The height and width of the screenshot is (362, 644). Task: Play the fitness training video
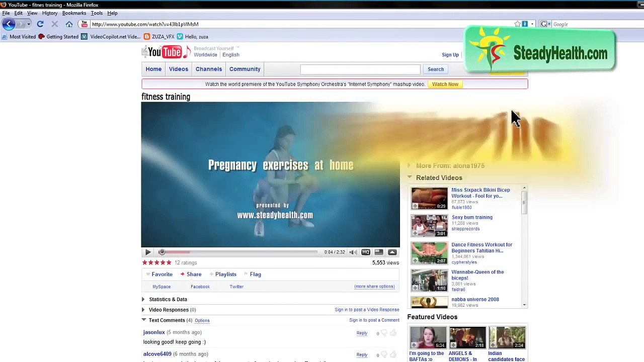tap(148, 252)
